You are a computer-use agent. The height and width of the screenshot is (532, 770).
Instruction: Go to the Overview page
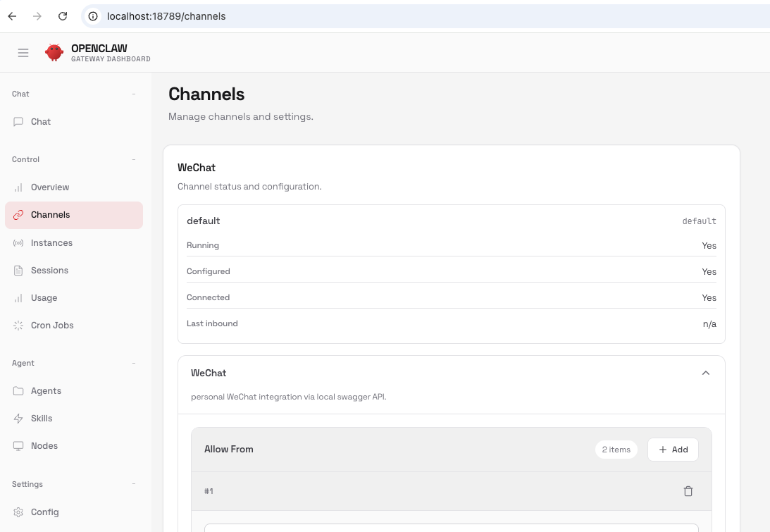pos(49,187)
